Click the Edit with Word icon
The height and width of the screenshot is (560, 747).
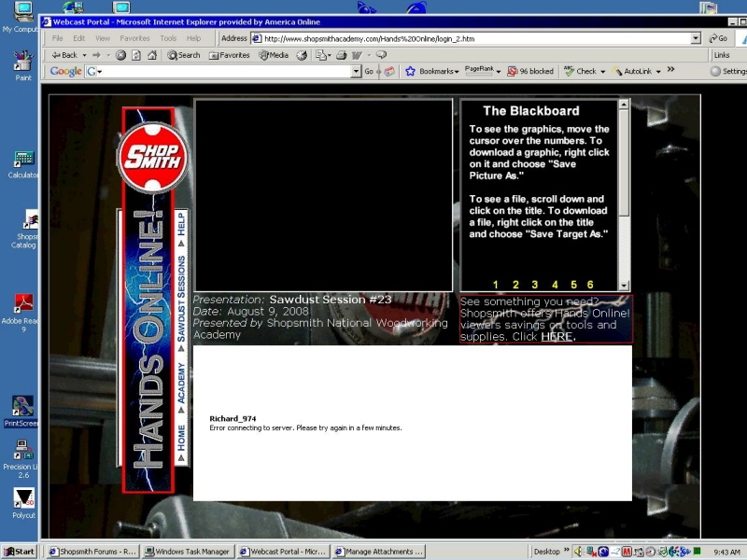pyautogui.click(x=357, y=55)
